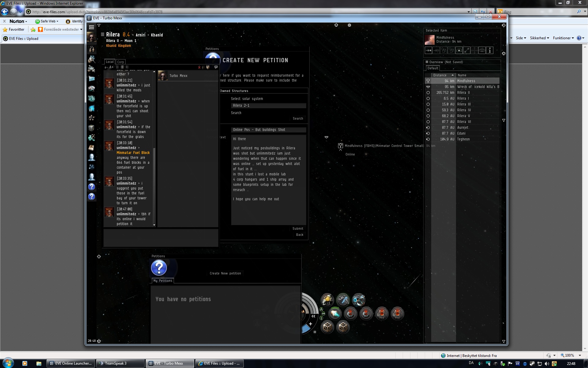This screenshot has width=588, height=368.
Task: Increase chat font size with A+
Action: click(111, 67)
